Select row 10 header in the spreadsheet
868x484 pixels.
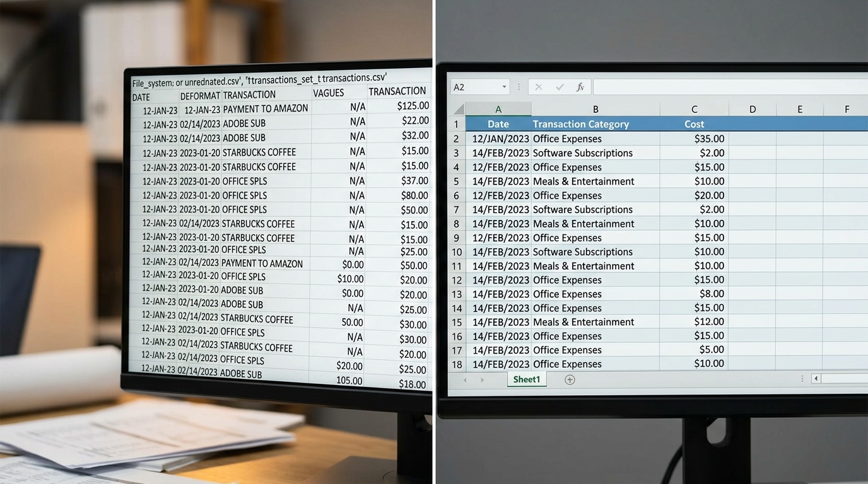[456, 252]
